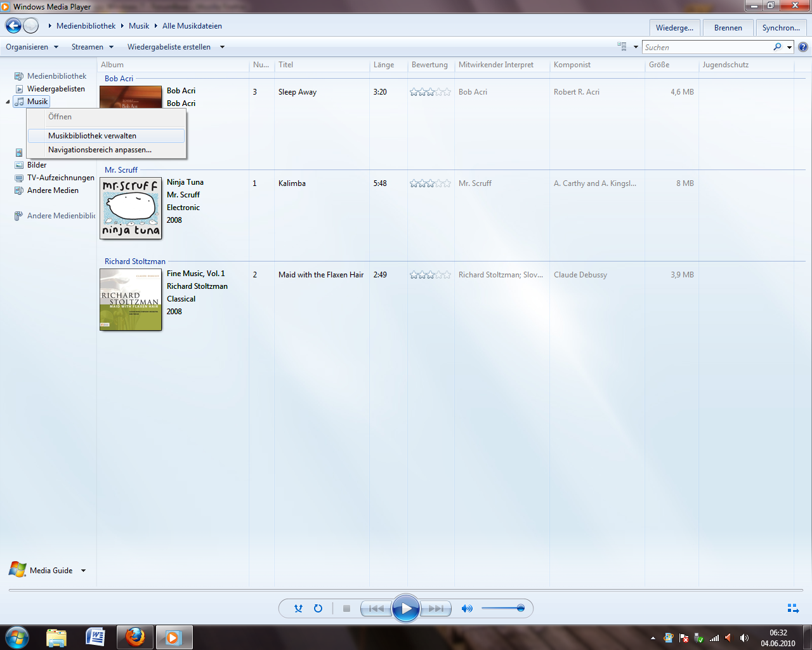812x650 pixels.
Task: Expand search options dropdown arrow
Action: (x=789, y=47)
